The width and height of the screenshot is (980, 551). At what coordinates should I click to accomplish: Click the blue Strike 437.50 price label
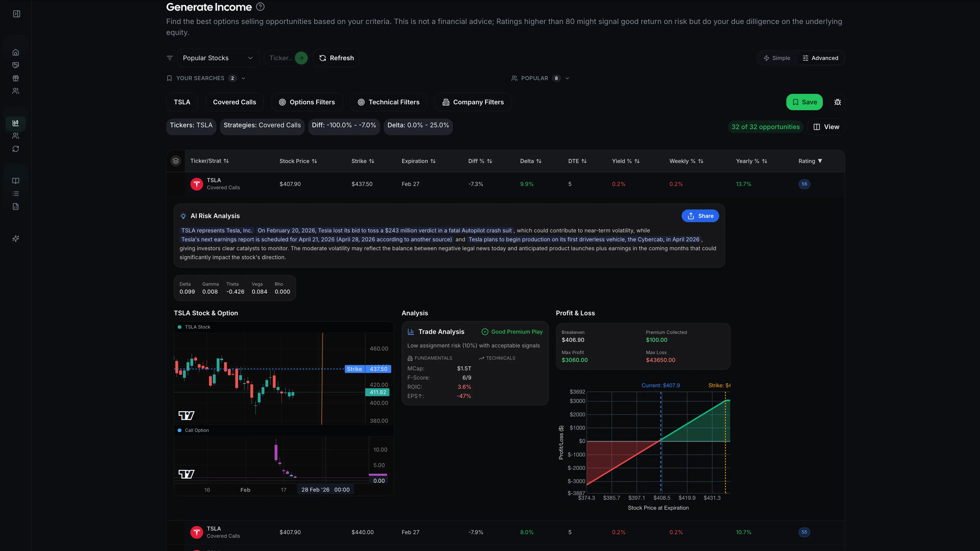368,369
